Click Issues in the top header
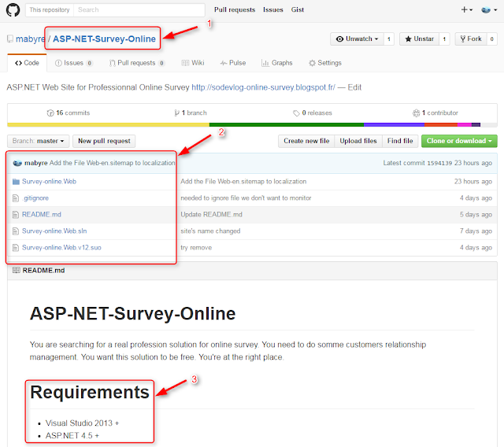Viewport: 504px width, 447px height. point(273,10)
